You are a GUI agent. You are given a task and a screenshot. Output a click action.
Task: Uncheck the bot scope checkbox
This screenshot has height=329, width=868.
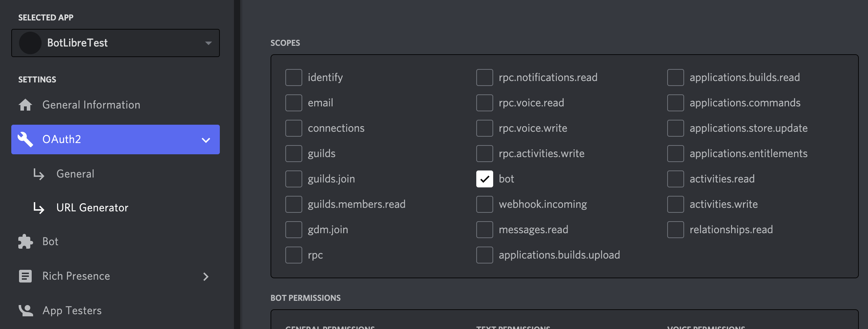(485, 179)
